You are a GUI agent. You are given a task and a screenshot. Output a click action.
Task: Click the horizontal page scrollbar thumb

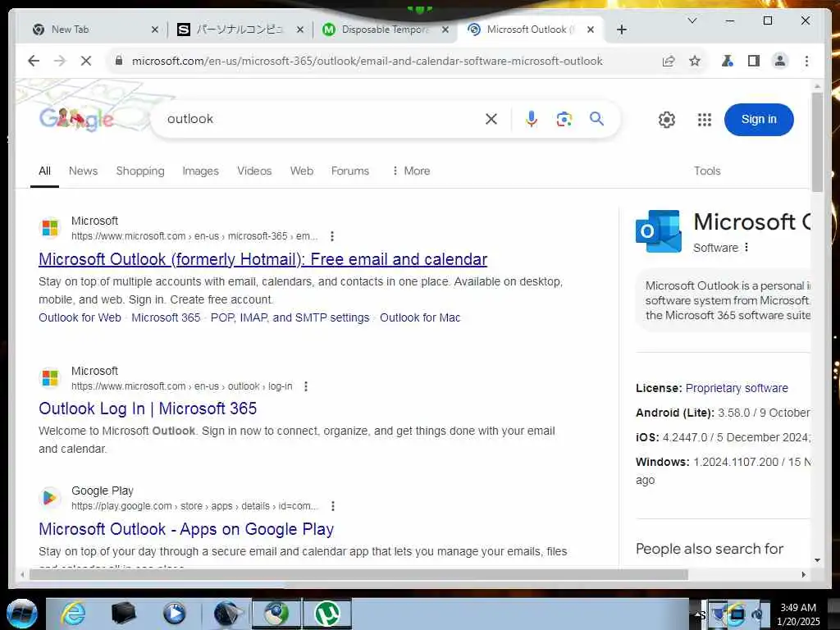pyautogui.click(x=358, y=575)
